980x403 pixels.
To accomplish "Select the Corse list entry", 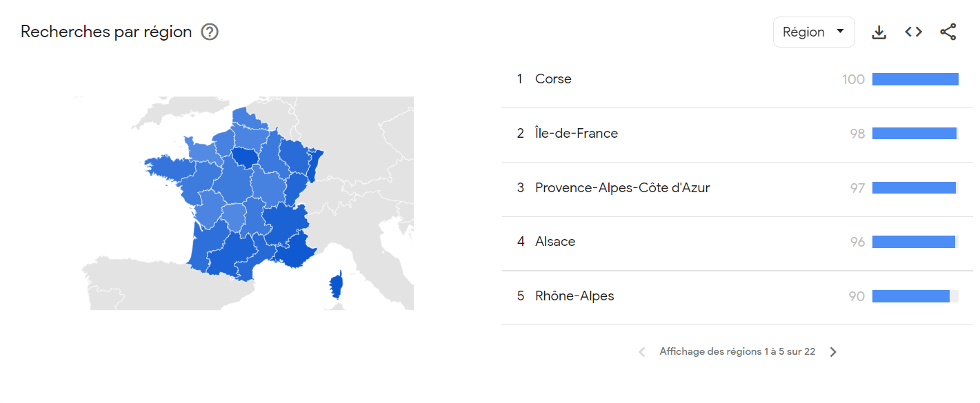I will pyautogui.click(x=552, y=79).
